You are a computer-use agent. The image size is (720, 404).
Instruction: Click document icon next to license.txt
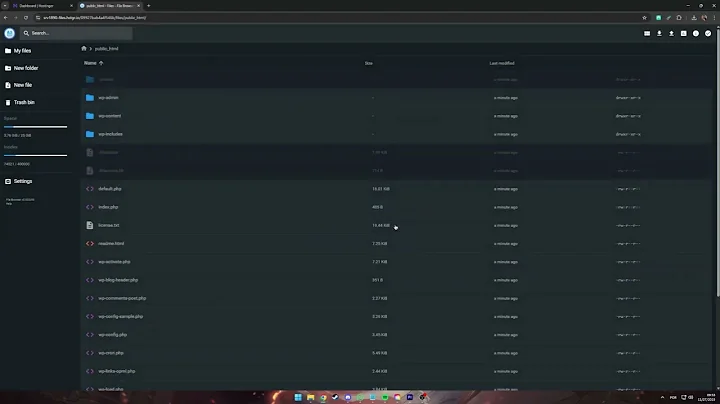90,225
